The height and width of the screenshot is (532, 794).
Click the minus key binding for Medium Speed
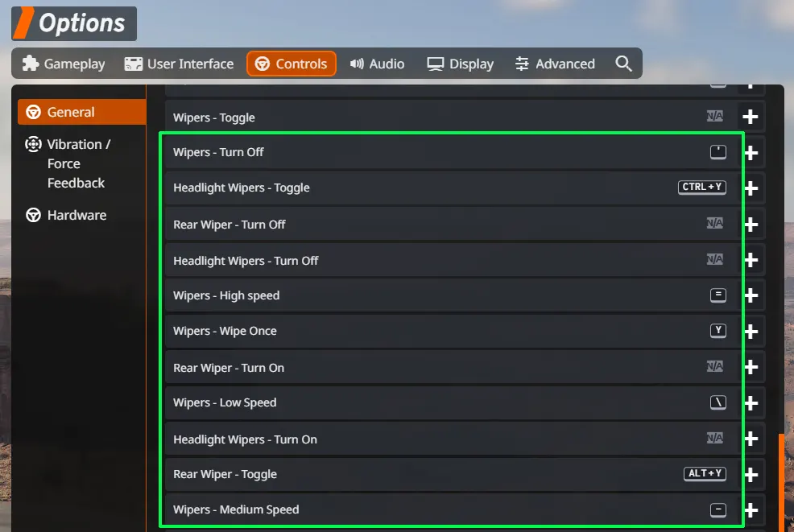pos(718,509)
